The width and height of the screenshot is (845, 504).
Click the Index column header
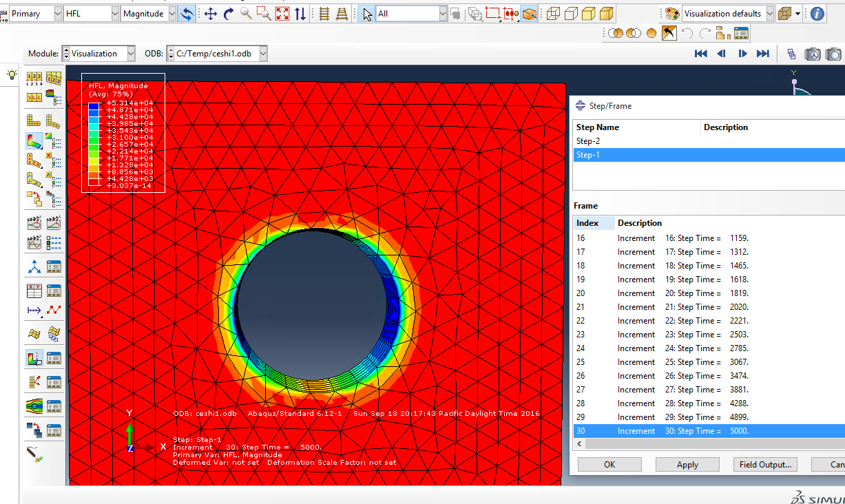[587, 223]
